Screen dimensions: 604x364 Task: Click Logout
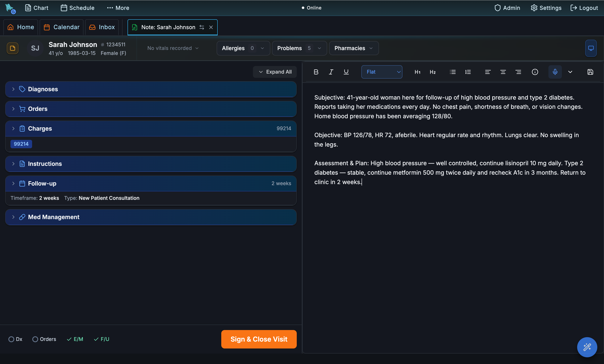tap(584, 8)
